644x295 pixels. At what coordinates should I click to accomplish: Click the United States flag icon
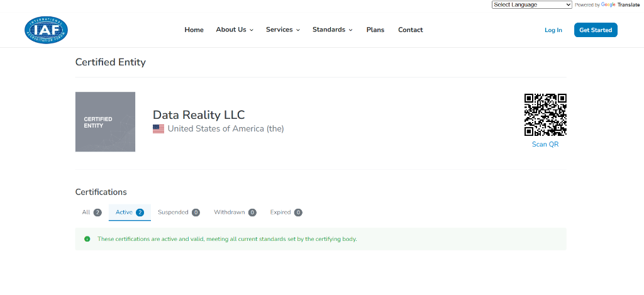pyautogui.click(x=158, y=129)
